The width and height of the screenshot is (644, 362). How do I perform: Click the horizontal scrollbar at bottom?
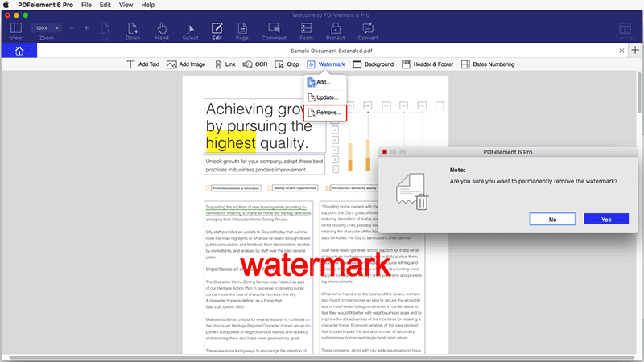click(322, 357)
